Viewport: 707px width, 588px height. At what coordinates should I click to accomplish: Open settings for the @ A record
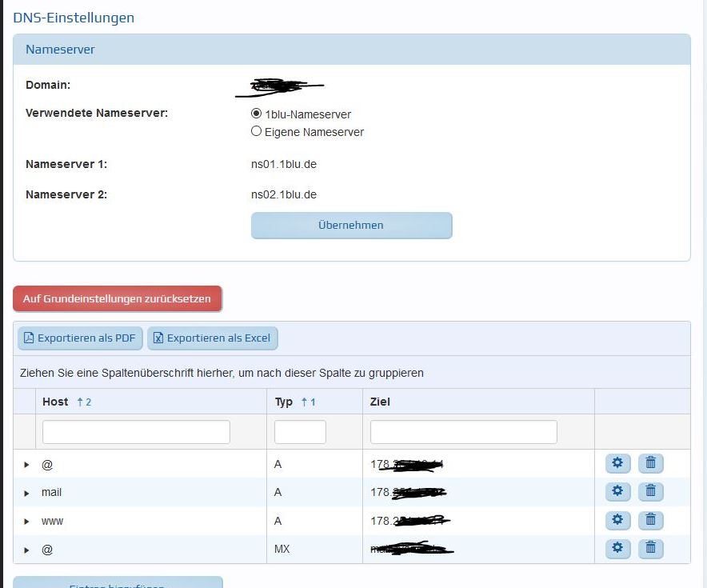pos(617,463)
